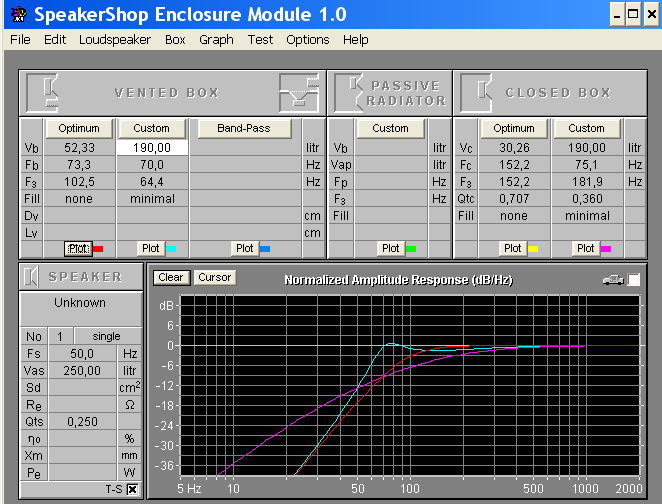The image size is (662, 504).
Task: Click closed box Optimum button
Action: pyautogui.click(x=514, y=128)
